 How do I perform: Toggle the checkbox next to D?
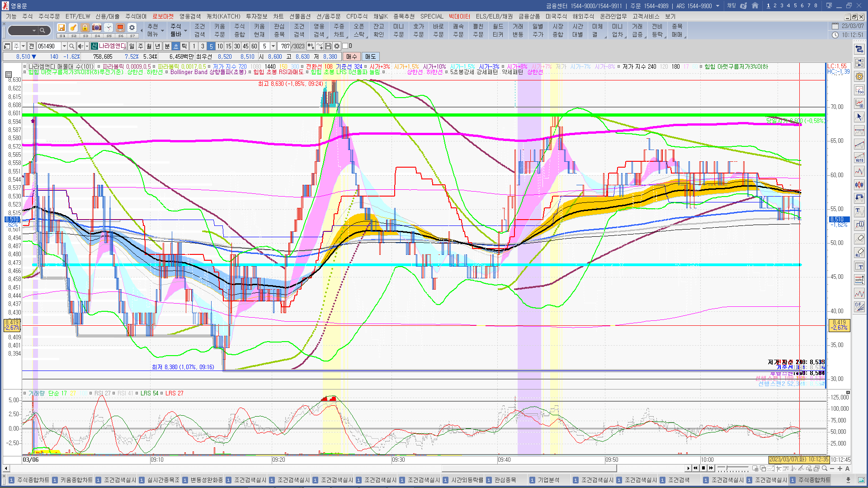345,46
